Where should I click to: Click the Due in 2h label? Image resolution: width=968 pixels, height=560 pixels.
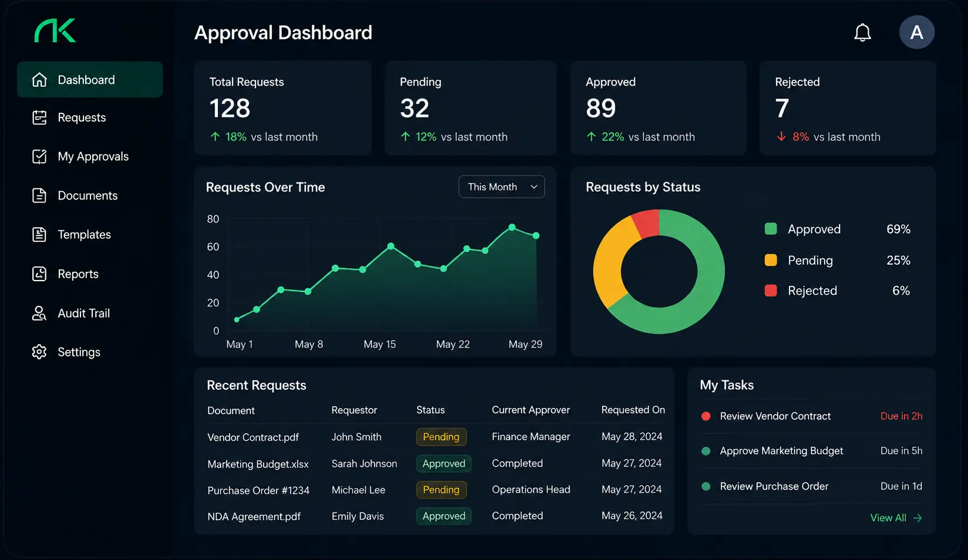click(902, 416)
